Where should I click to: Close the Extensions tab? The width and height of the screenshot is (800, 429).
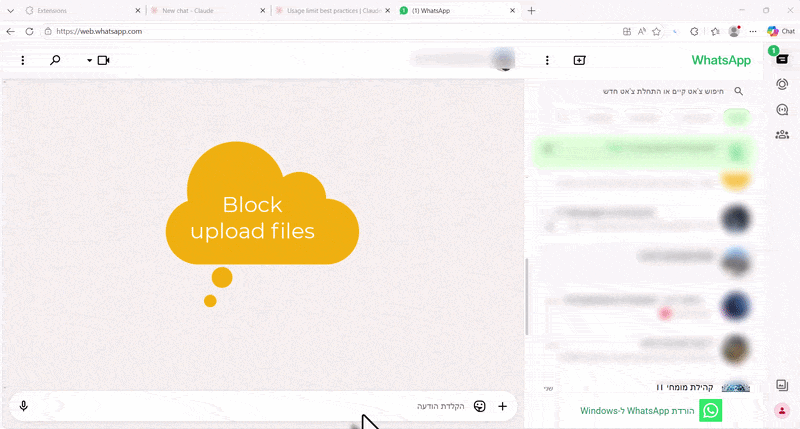click(x=138, y=11)
